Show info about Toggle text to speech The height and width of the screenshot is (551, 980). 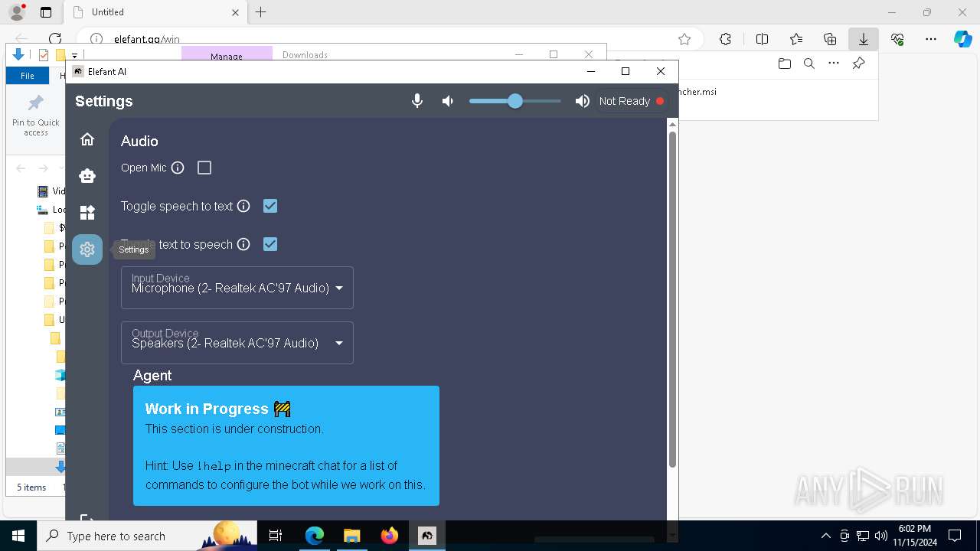pyautogui.click(x=243, y=244)
